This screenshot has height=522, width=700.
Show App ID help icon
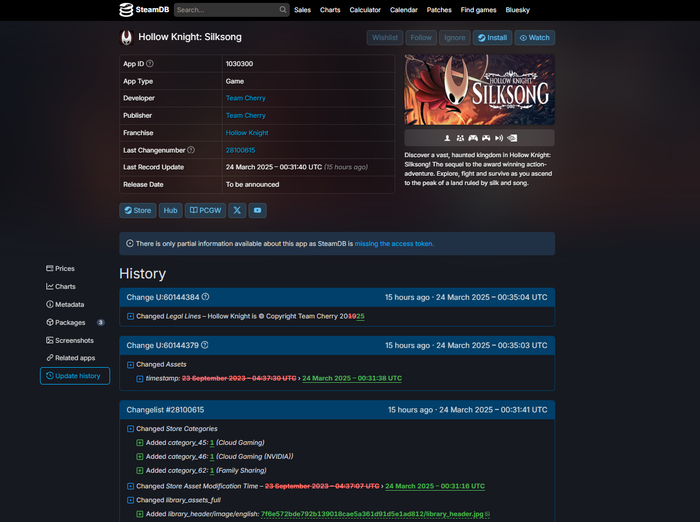[150, 64]
